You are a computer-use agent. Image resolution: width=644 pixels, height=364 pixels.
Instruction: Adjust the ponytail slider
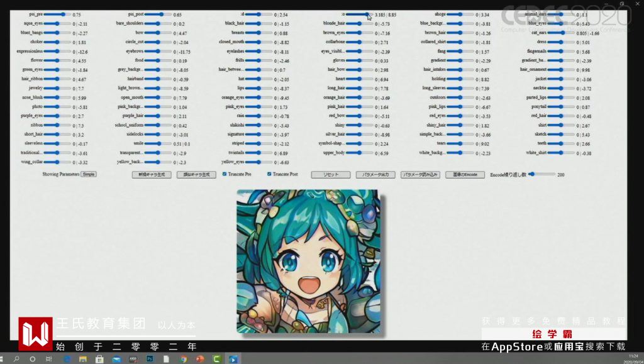coord(561,107)
